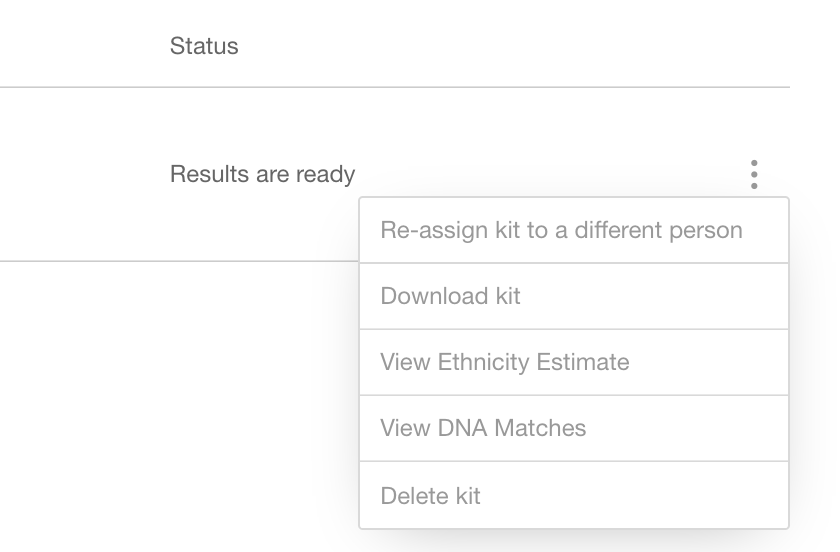Select View DNA Matches option
The width and height of the screenshot is (840, 552).
point(574,428)
